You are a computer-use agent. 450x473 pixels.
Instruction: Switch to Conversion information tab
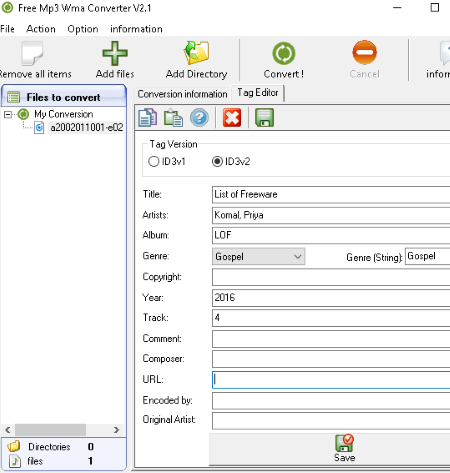click(182, 94)
